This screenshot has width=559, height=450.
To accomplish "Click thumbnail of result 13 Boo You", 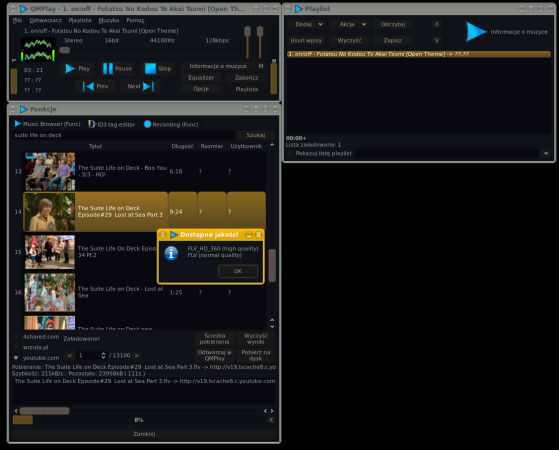I will click(x=50, y=172).
